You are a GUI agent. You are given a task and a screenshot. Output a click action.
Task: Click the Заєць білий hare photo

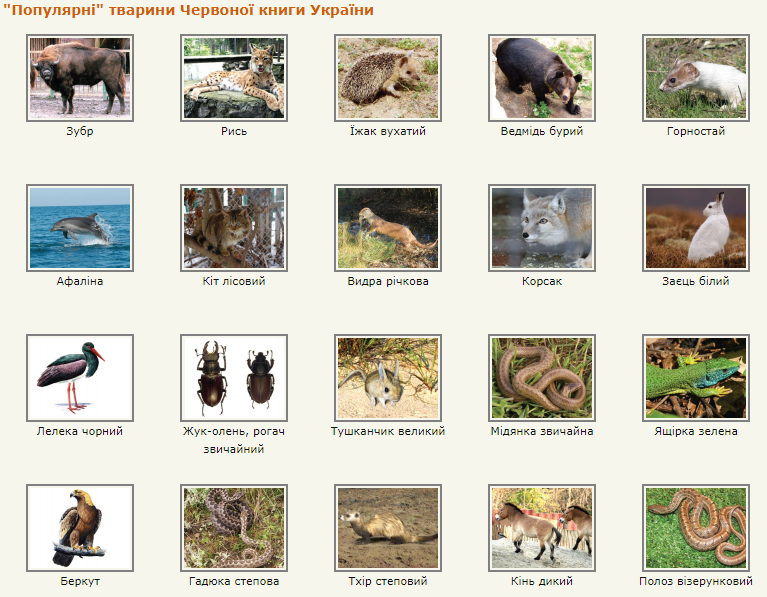(x=696, y=228)
